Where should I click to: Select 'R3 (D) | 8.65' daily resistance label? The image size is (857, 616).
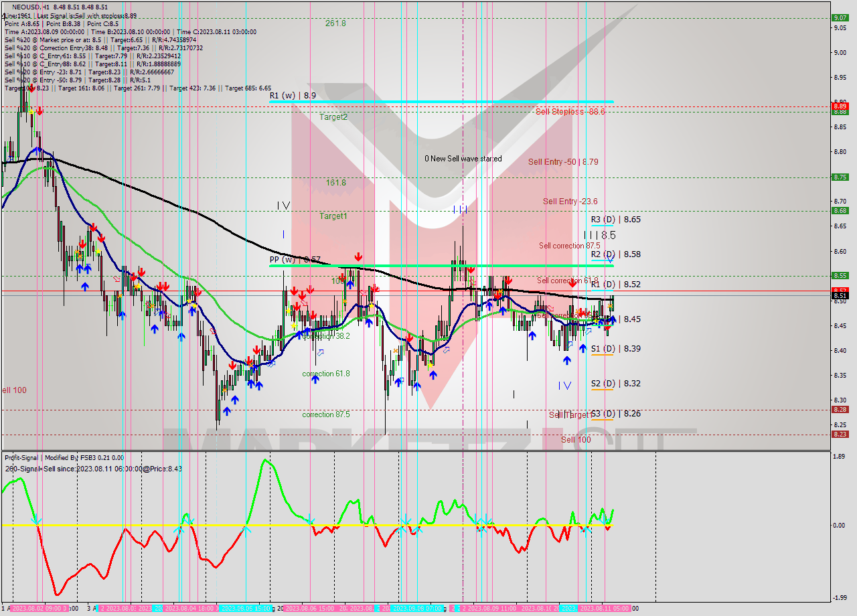(x=615, y=219)
